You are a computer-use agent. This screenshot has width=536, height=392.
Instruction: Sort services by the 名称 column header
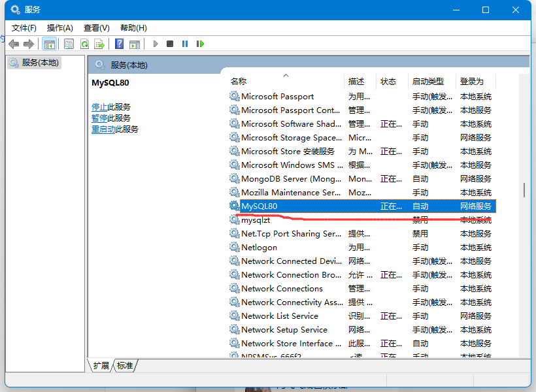pos(239,82)
